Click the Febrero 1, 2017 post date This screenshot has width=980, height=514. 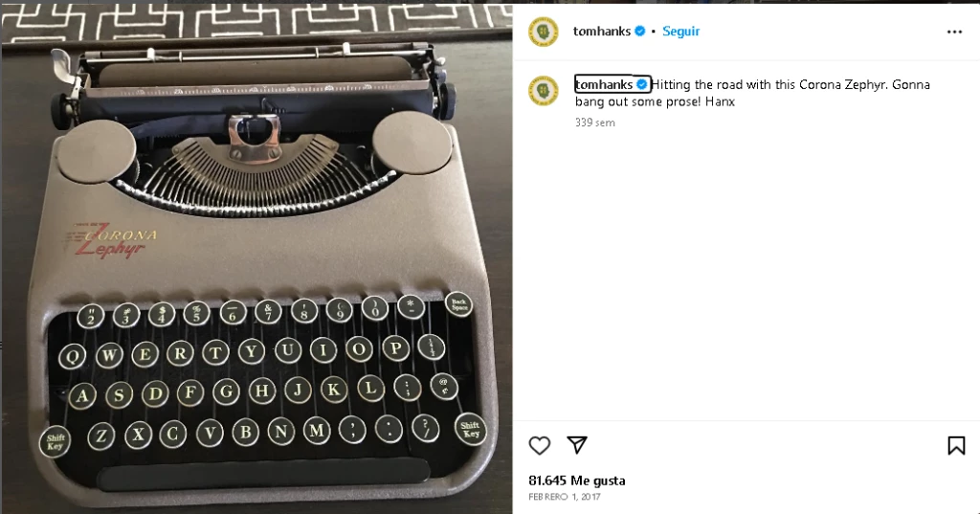point(565,497)
